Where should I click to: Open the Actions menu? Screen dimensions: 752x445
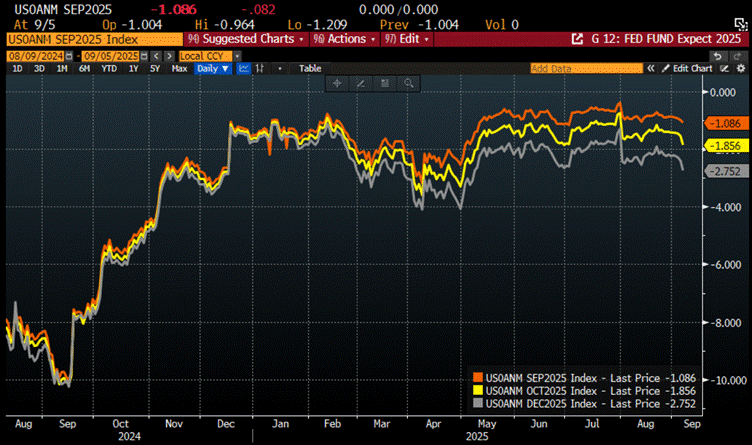click(344, 39)
